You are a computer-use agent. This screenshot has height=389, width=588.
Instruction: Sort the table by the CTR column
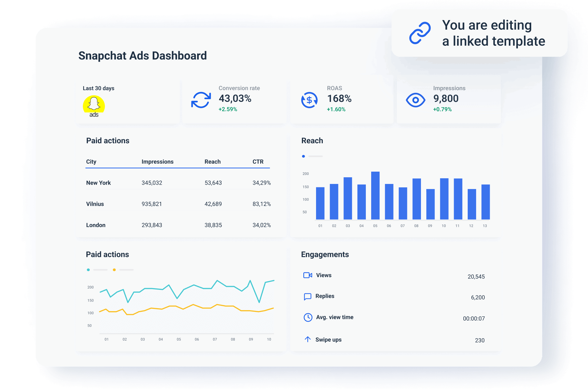pos(259,162)
